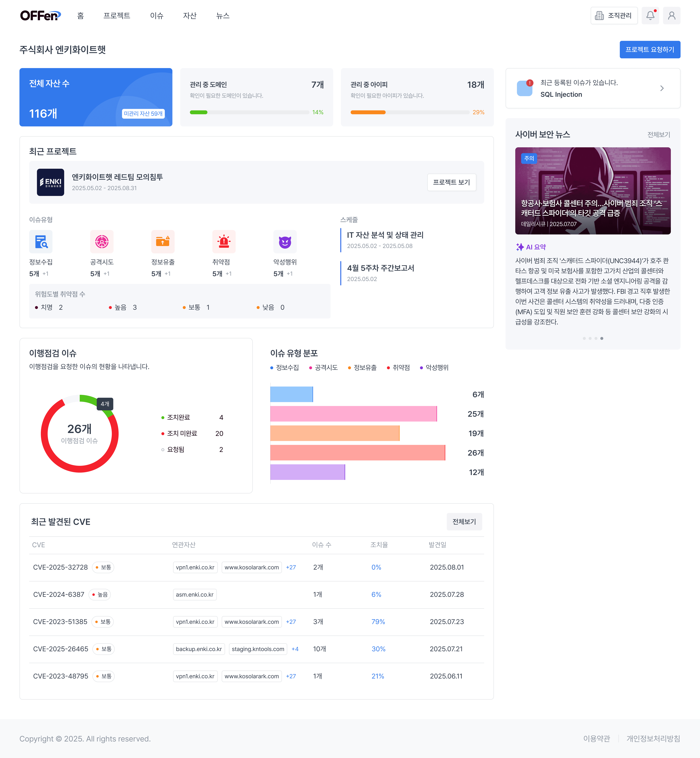700x758 pixels.
Task: Select the 정보유출 folder icon
Action: coord(163,242)
